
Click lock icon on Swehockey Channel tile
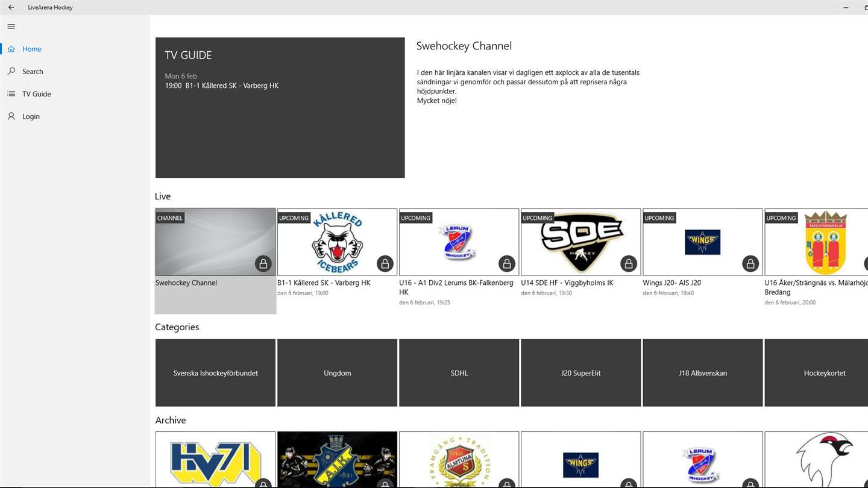(x=263, y=263)
